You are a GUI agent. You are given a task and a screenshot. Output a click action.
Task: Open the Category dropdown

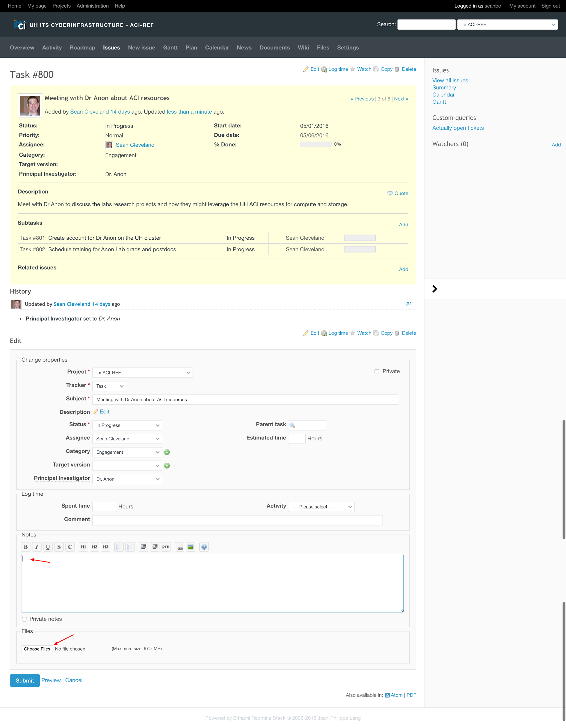pos(127,452)
